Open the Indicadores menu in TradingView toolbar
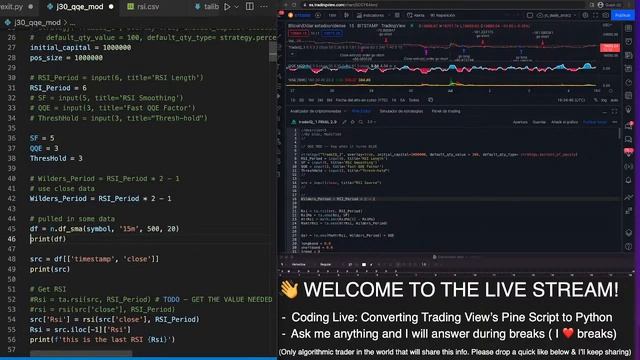The width and height of the screenshot is (640, 360). [370, 15]
